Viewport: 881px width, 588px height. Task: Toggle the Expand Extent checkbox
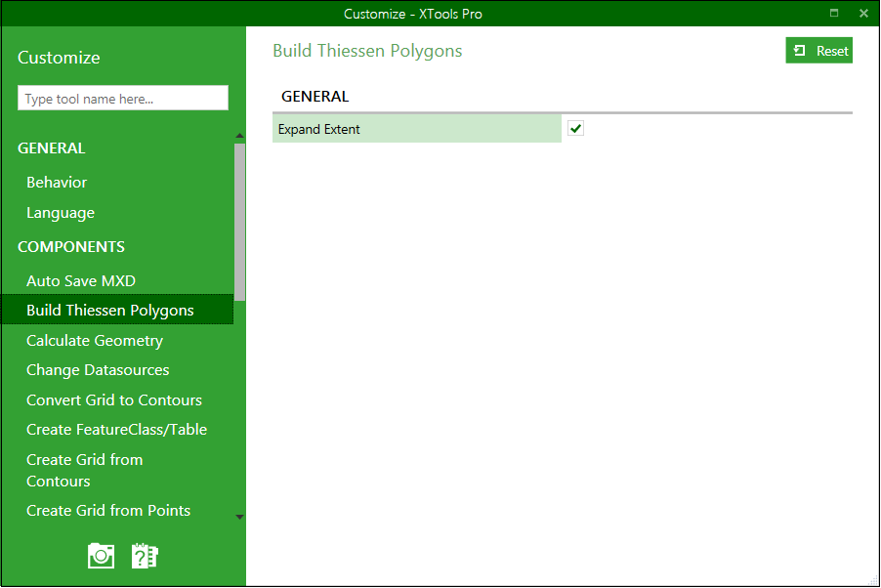575,128
